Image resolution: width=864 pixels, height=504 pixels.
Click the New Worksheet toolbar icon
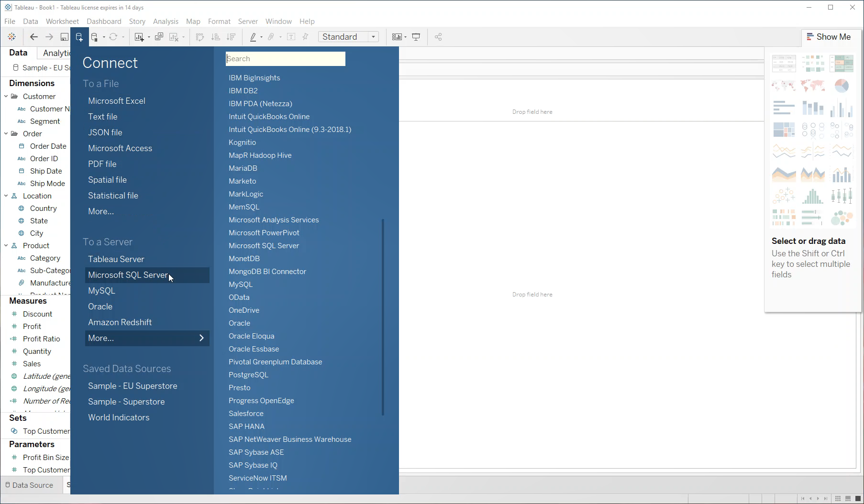click(138, 37)
